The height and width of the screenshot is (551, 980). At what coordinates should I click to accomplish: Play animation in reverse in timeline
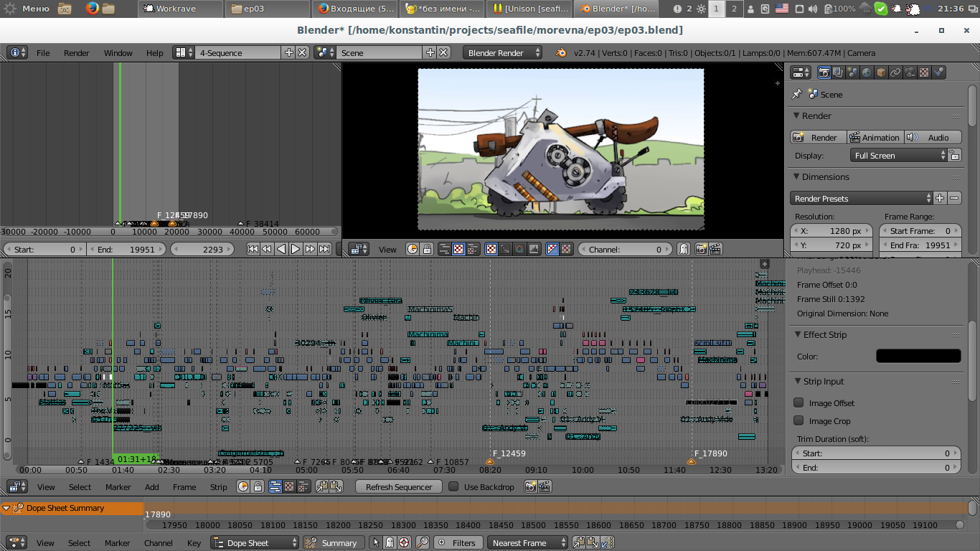[x=281, y=249]
